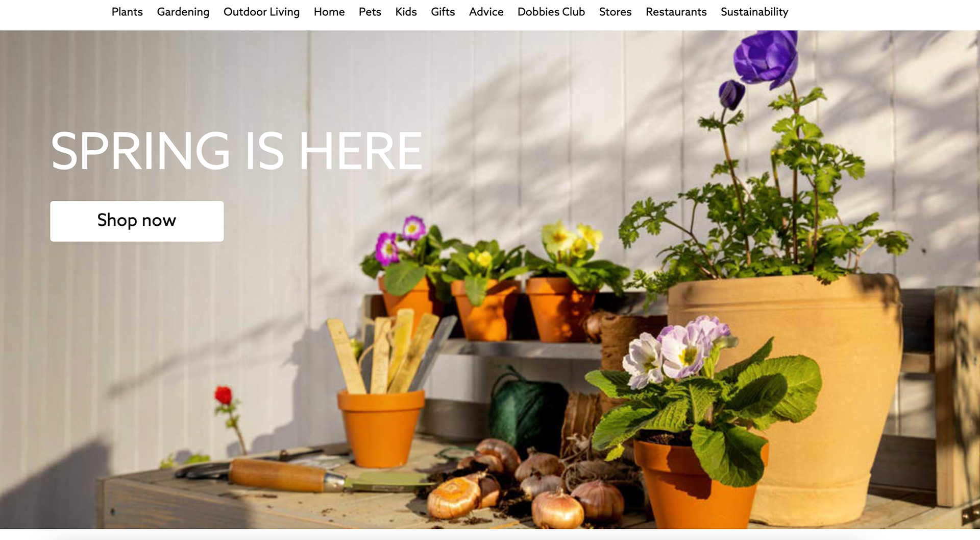The height and width of the screenshot is (540, 980).
Task: Choose the Kids category
Action: (x=406, y=12)
